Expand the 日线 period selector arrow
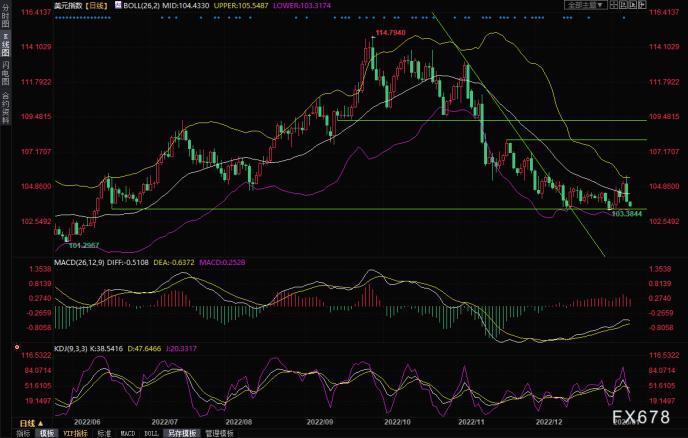Viewport: 688px width, 438px height. [x=40, y=423]
